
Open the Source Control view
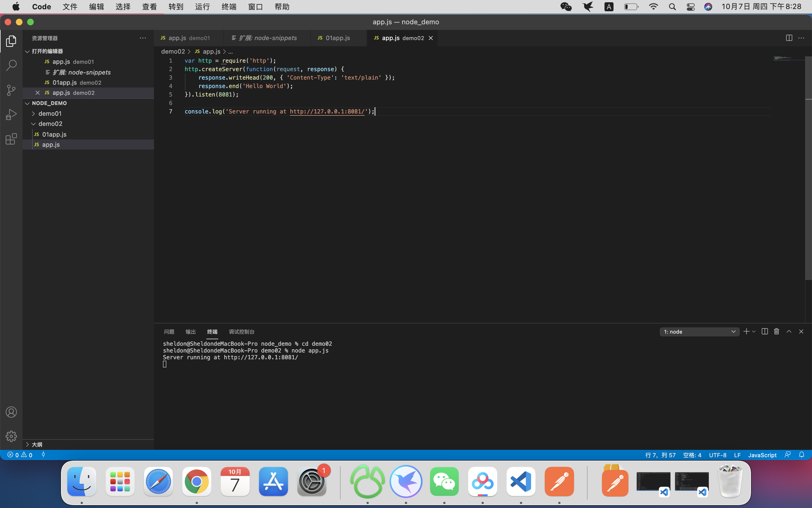pyautogui.click(x=11, y=90)
